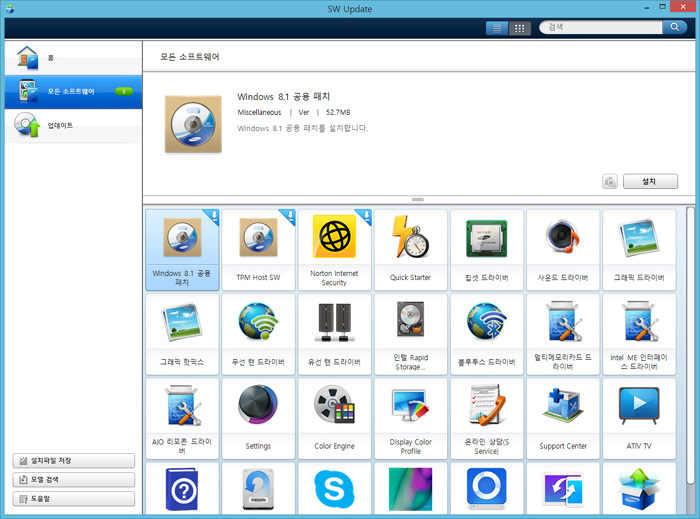Screen dimensions: 700x519
Task: Select the ATIV TV icon
Action: pyautogui.click(x=639, y=405)
